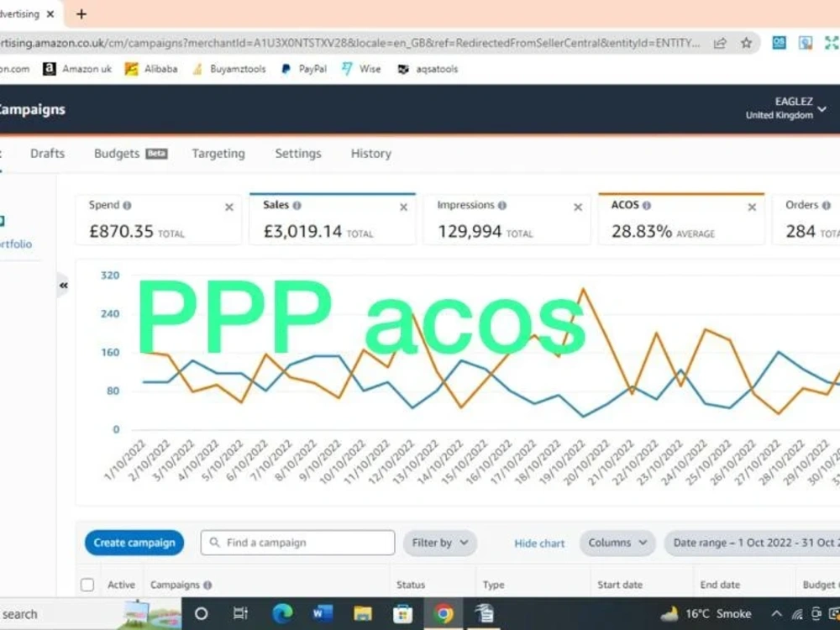Bookmark this page with the star icon

click(746, 44)
